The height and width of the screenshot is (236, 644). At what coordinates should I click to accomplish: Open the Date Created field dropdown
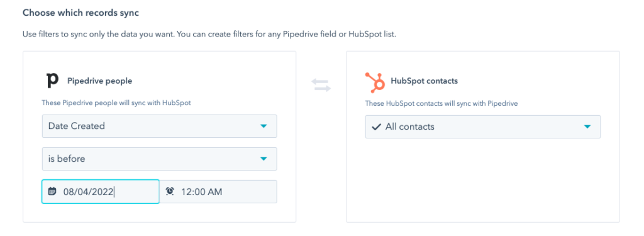pyautogui.click(x=159, y=126)
